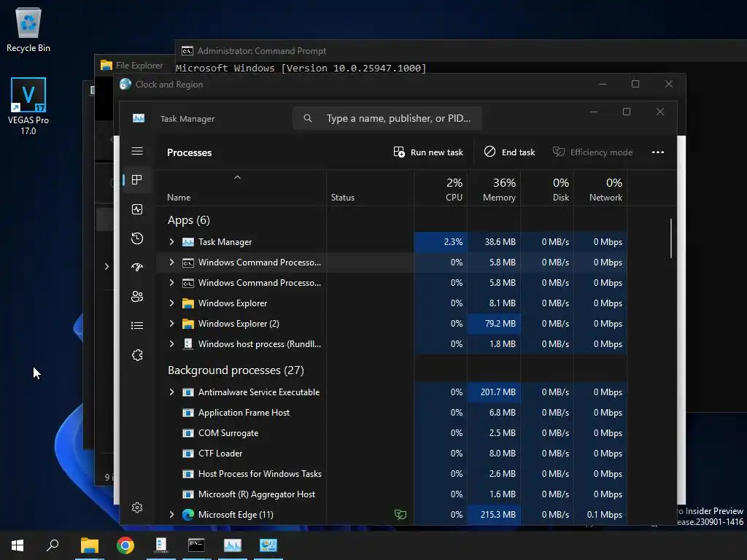Expand the Windows host process (Rundll) row

pyautogui.click(x=171, y=344)
